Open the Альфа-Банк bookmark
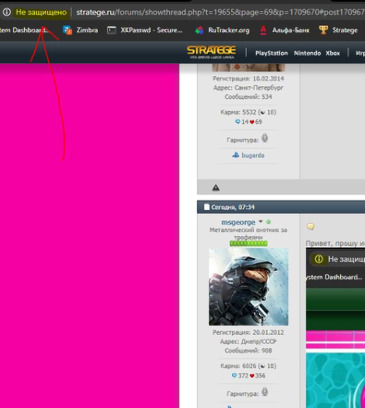Image resolution: width=365 pixels, height=408 pixels. tap(284, 30)
